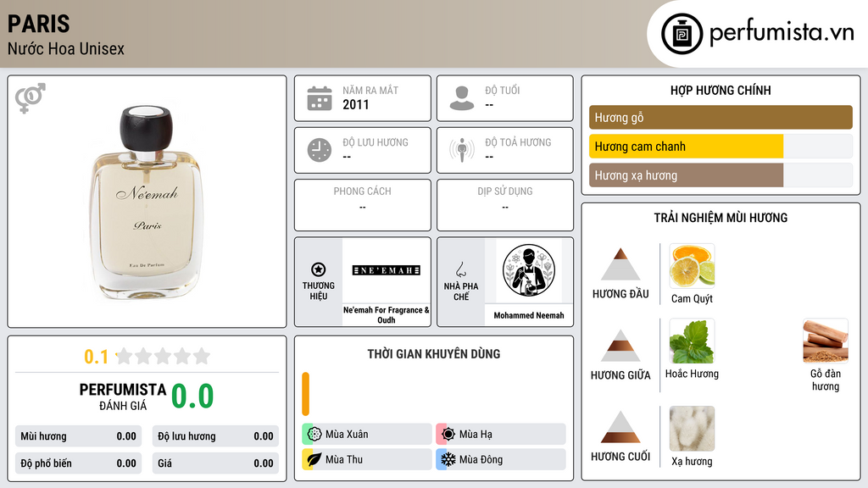The image size is (868, 488).
Task: Click the Cam Quýt citrus note image
Action: click(x=692, y=266)
